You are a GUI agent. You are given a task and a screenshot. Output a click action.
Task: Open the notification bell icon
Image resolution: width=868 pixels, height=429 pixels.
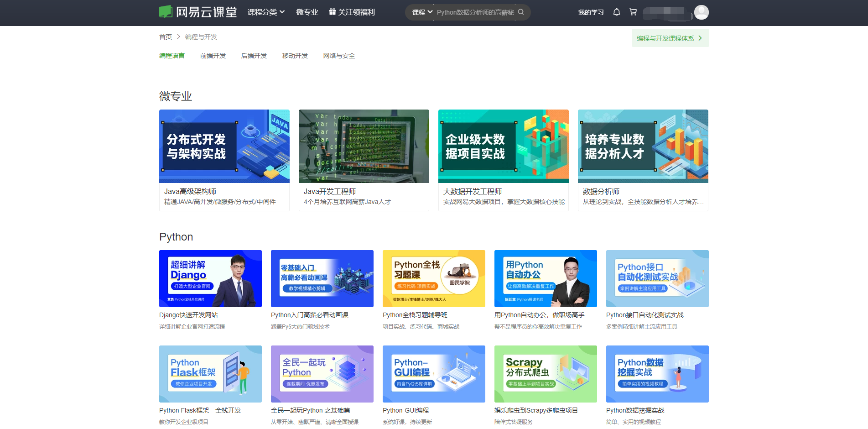(617, 12)
